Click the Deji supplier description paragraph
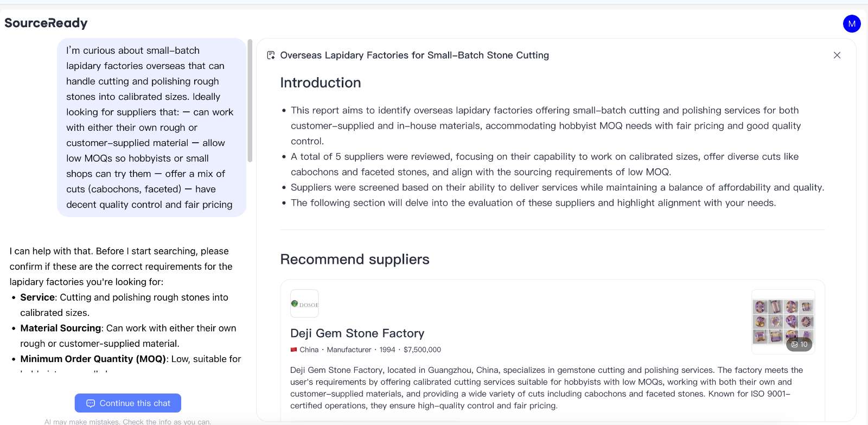The image size is (868, 425). tap(547, 388)
